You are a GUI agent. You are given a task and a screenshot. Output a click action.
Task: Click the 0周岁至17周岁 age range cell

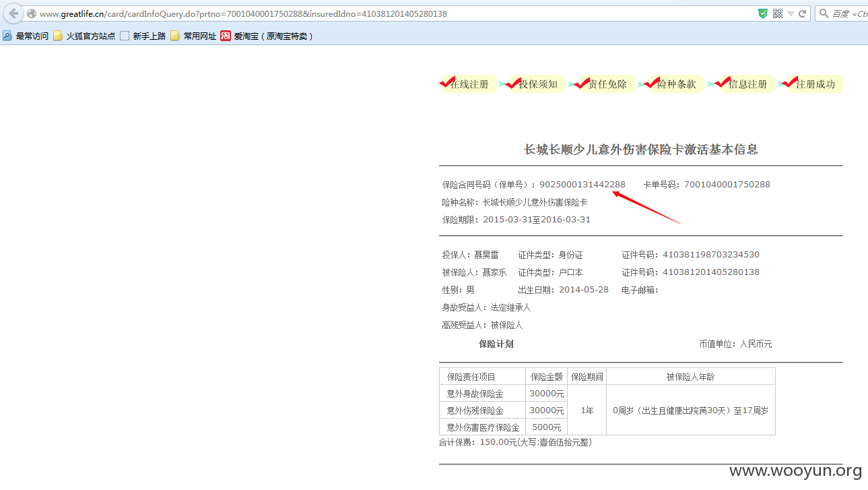(x=691, y=410)
